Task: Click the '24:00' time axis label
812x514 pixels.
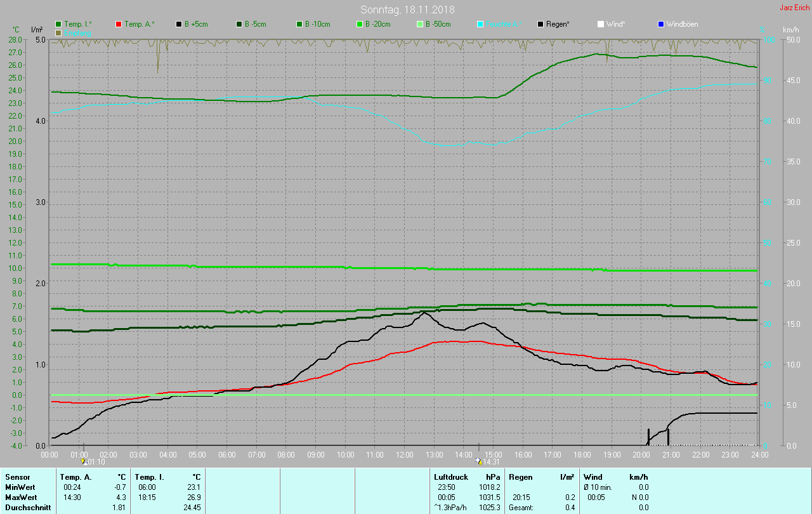Action: [x=759, y=454]
